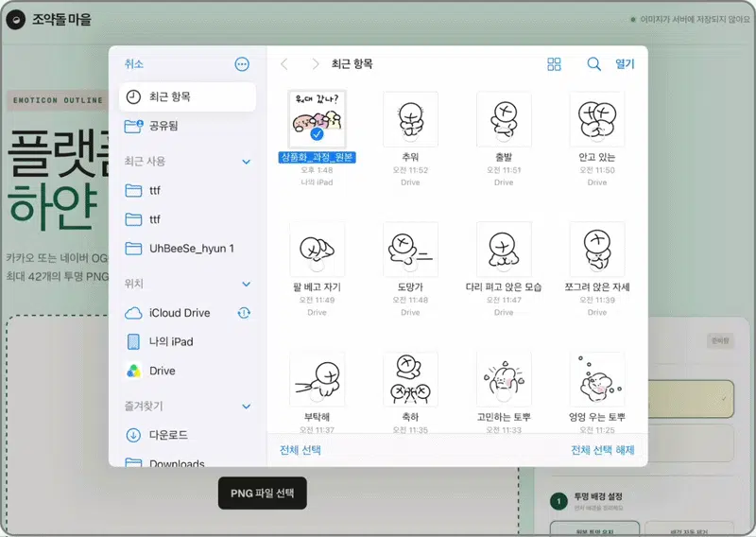Select the 축하 image file
The image size is (756, 537).
tap(410, 379)
